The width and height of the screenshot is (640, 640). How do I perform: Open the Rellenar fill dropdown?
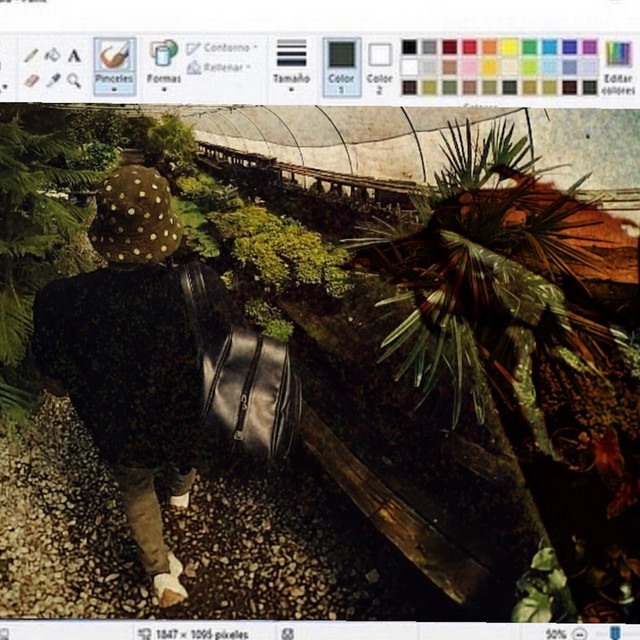point(218,67)
